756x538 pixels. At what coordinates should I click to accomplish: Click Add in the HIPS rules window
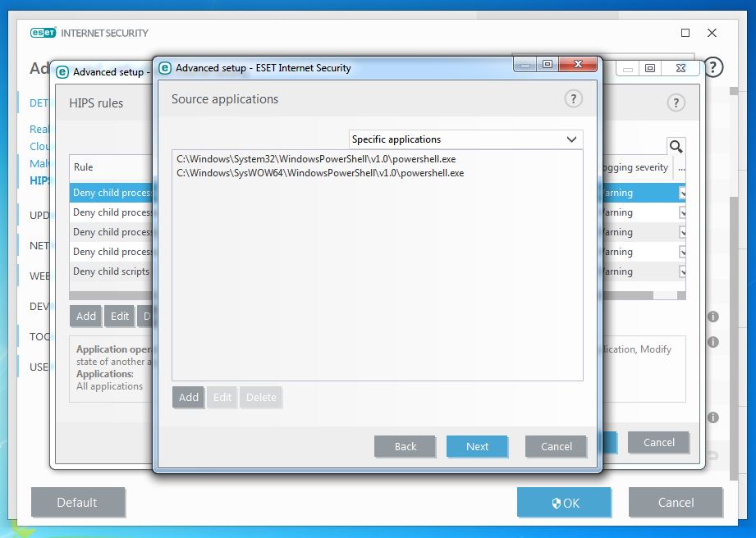click(x=86, y=316)
